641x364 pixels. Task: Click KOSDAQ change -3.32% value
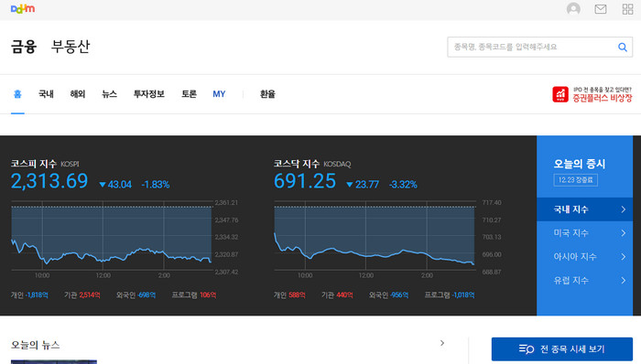click(403, 185)
